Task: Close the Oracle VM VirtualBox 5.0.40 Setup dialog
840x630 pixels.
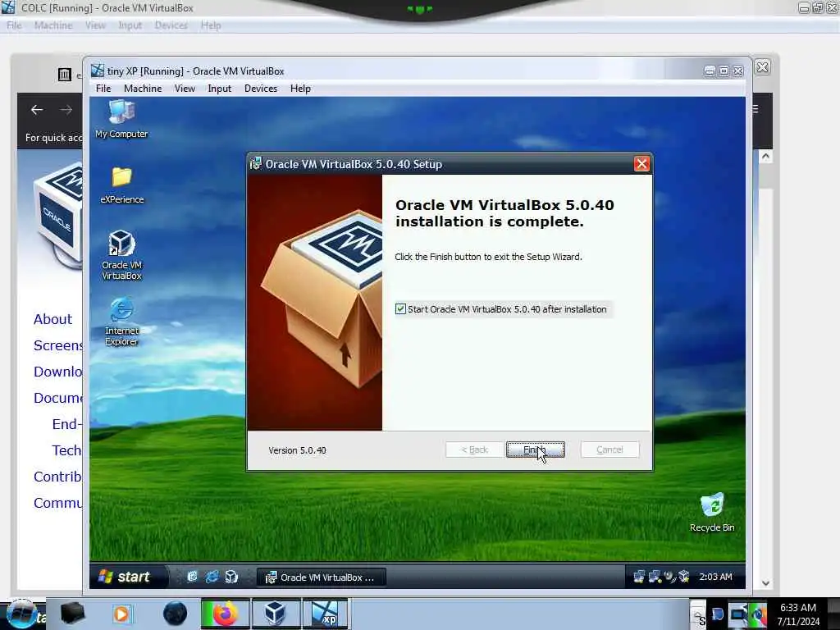Action: click(641, 164)
